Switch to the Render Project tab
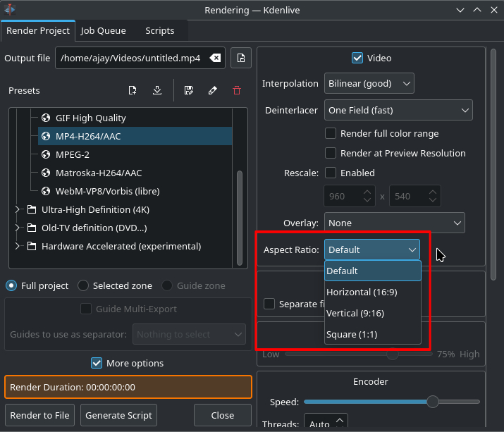Screen dimensions: 504x432 pos(38,30)
